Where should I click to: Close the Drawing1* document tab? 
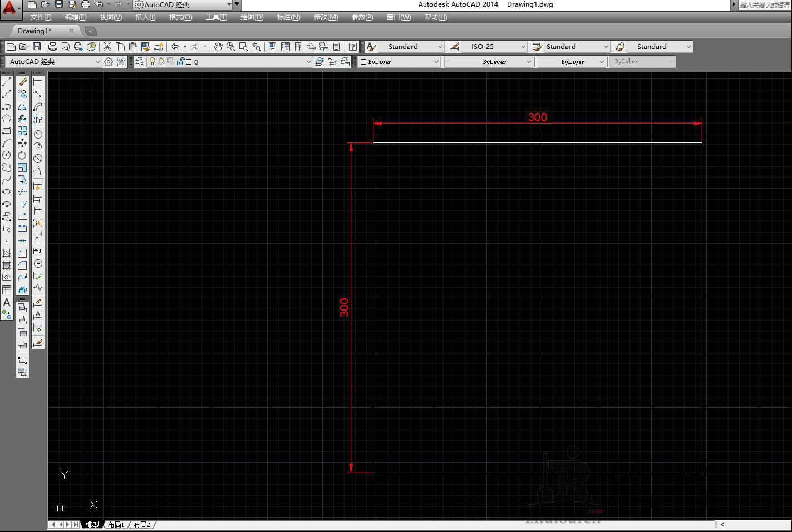pos(71,31)
